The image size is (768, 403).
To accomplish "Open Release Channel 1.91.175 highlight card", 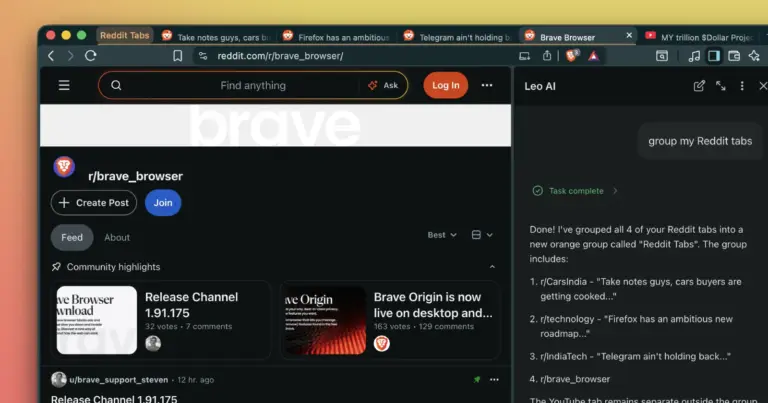I will pos(161,320).
